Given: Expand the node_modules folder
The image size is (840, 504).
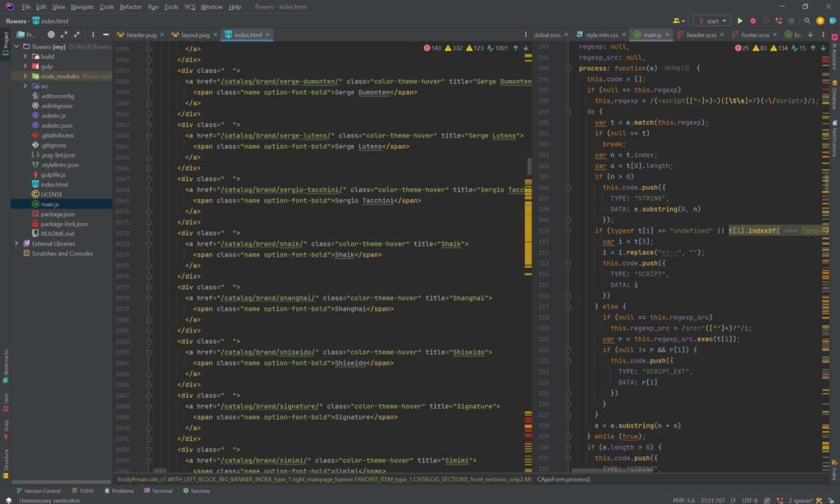Looking at the screenshot, I should point(25,76).
